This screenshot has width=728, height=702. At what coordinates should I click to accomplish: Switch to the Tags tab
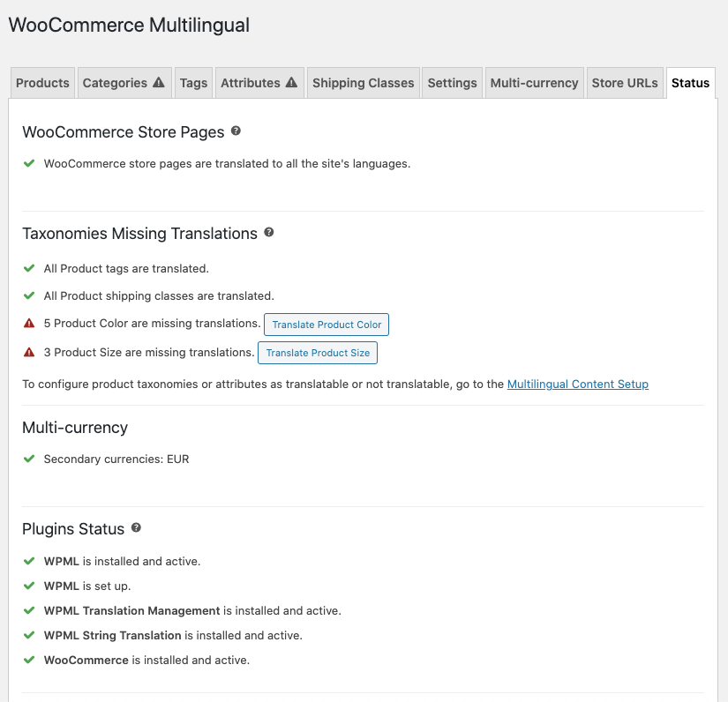[x=193, y=83]
